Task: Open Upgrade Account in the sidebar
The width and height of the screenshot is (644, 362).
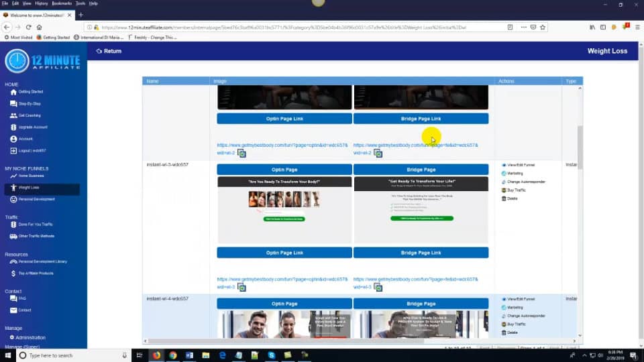Action: 29,127
